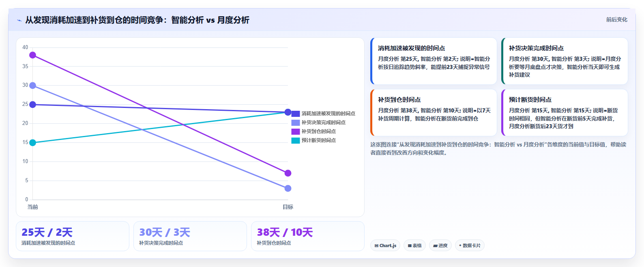
Task: Click the blue icon beside the header title
Action: pyautogui.click(x=19, y=20)
